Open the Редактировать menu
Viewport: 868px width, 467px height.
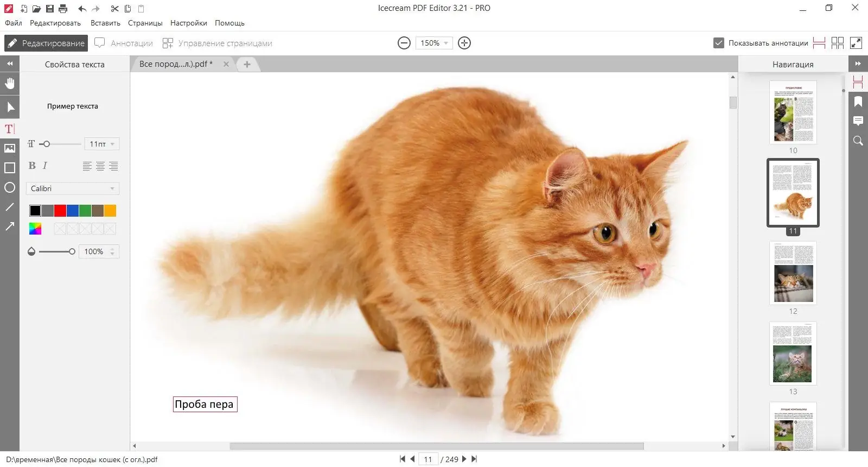55,23
